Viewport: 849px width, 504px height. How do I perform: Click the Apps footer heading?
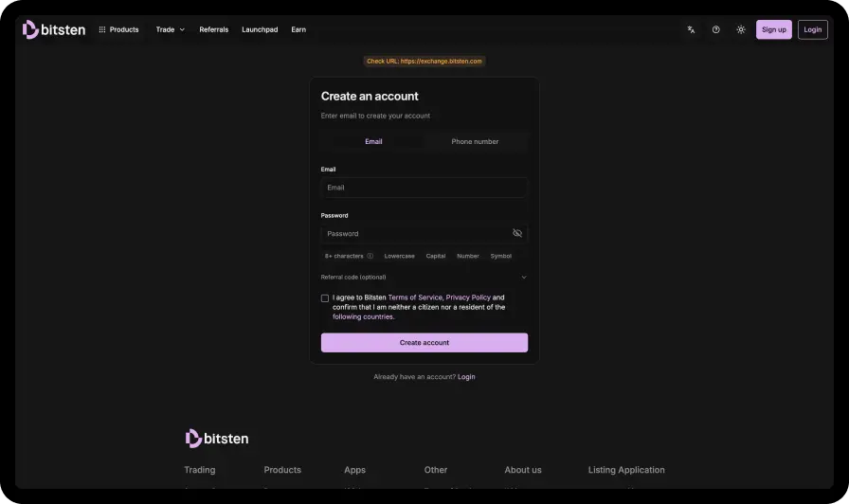coord(354,470)
